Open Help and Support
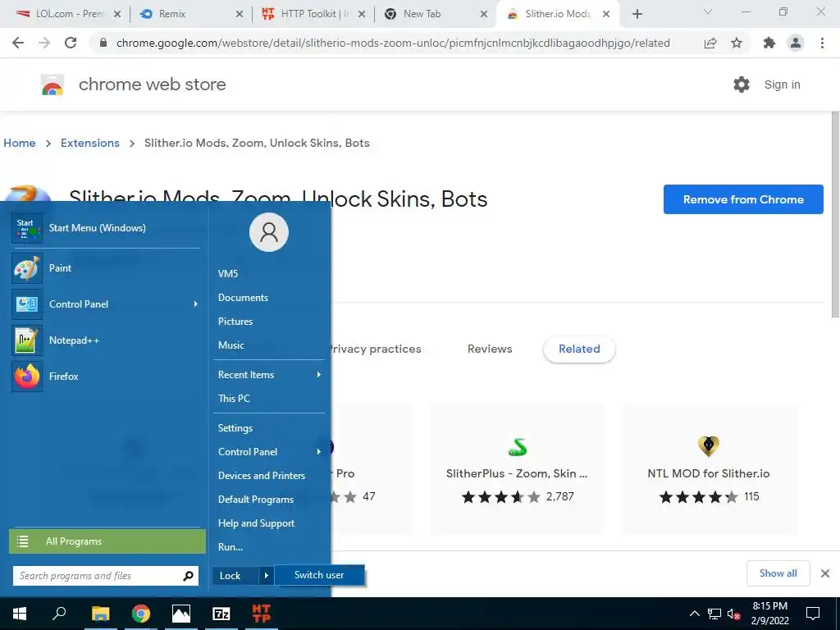The height and width of the screenshot is (630, 840). click(x=256, y=523)
